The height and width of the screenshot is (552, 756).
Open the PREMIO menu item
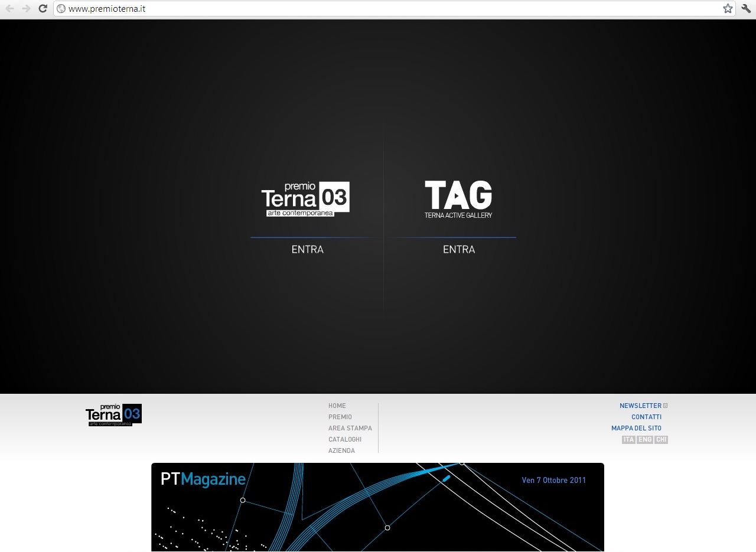pos(340,417)
